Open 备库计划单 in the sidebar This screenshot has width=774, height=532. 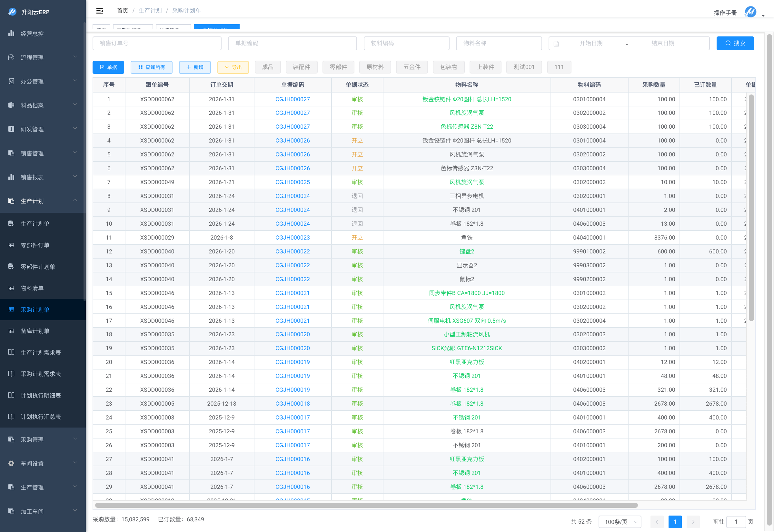click(35, 331)
